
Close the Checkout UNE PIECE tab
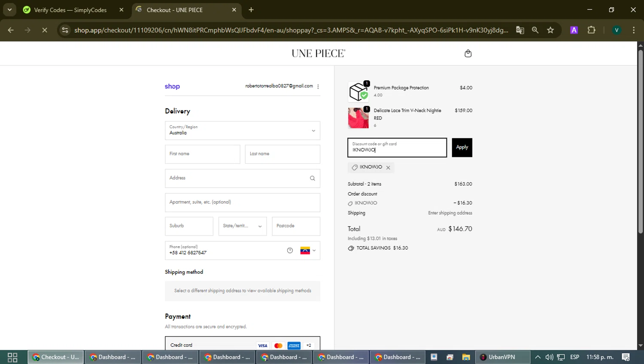pyautogui.click(x=234, y=10)
